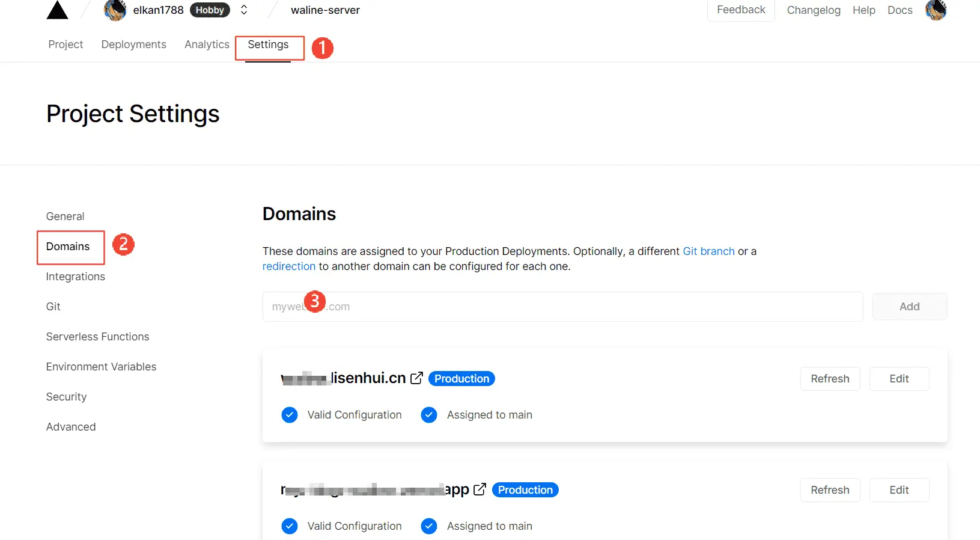
Task: Click the Vercel triangle logo
Action: 57,10
